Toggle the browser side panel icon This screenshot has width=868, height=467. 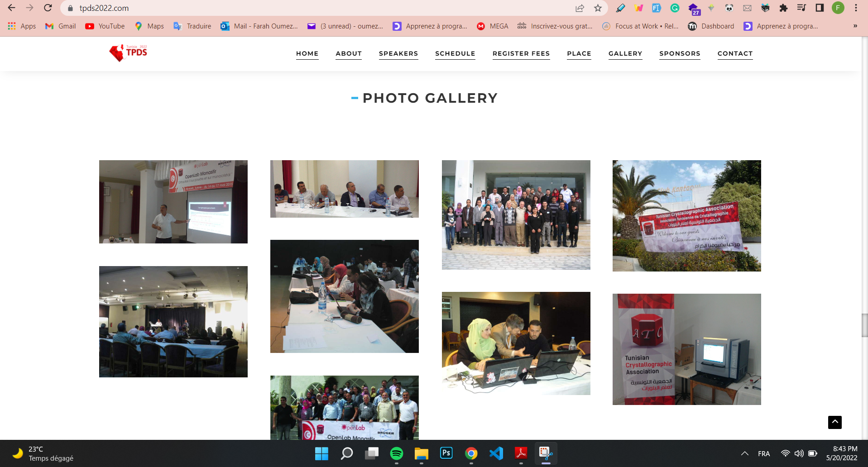coord(820,8)
